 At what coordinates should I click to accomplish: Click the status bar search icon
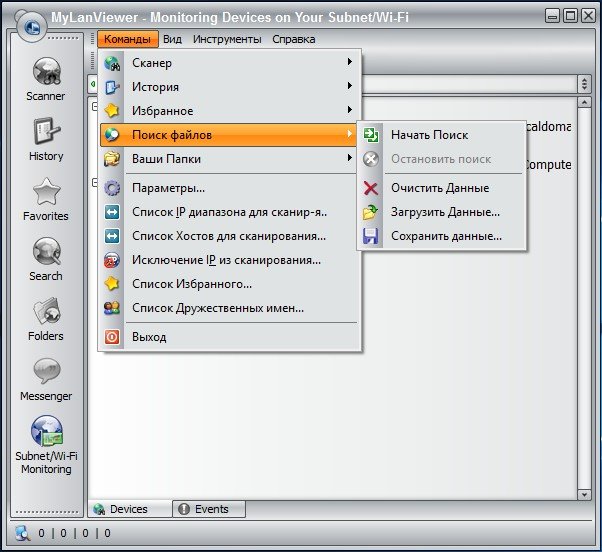pyautogui.click(x=22, y=533)
